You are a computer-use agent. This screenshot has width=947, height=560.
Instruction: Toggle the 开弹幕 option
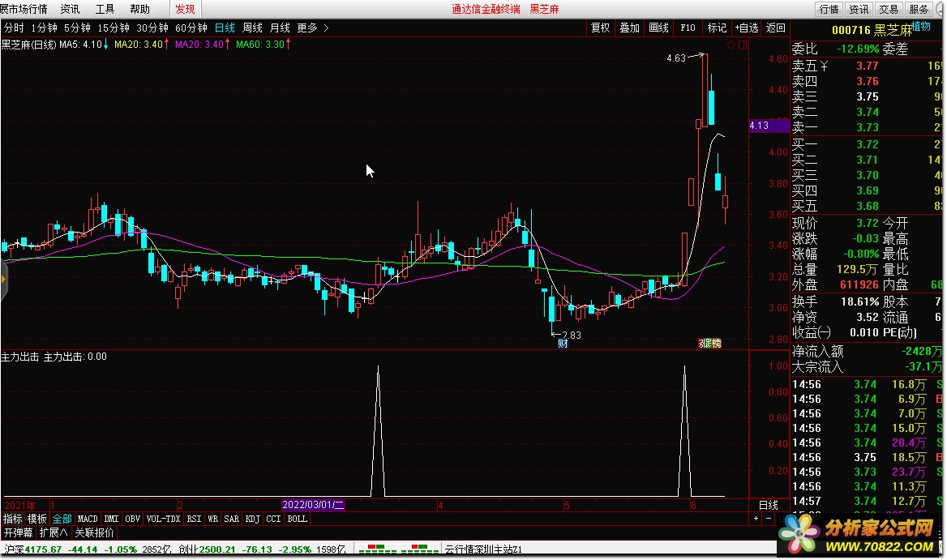tap(18, 532)
